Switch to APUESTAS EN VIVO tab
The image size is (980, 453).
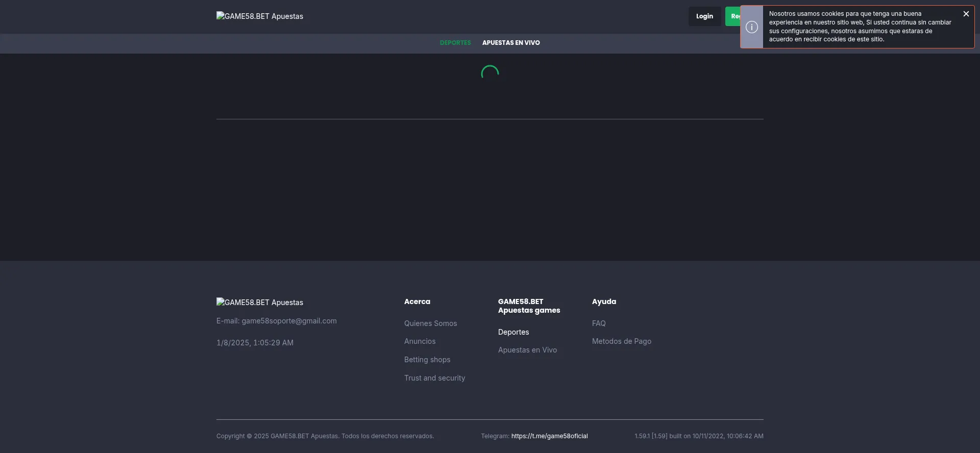[511, 43]
